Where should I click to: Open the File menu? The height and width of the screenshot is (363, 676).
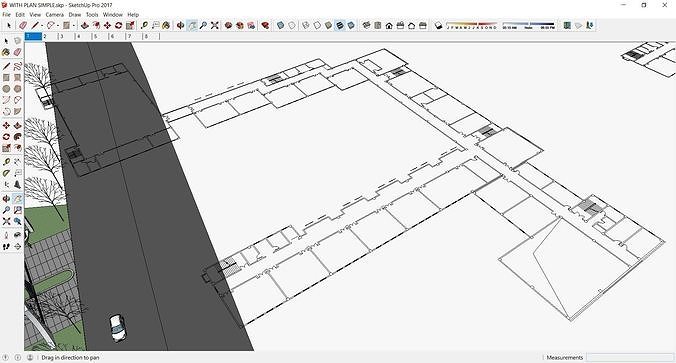[6, 15]
